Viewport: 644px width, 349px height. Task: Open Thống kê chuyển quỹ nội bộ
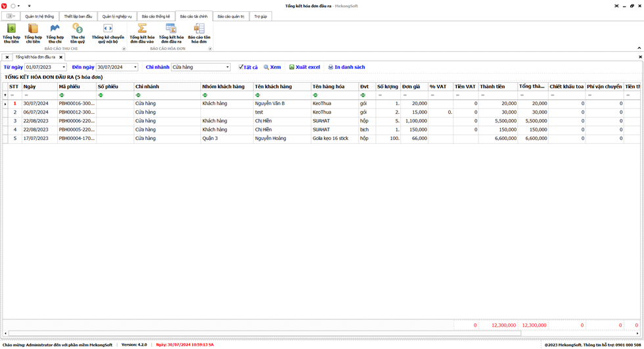pyautogui.click(x=108, y=34)
